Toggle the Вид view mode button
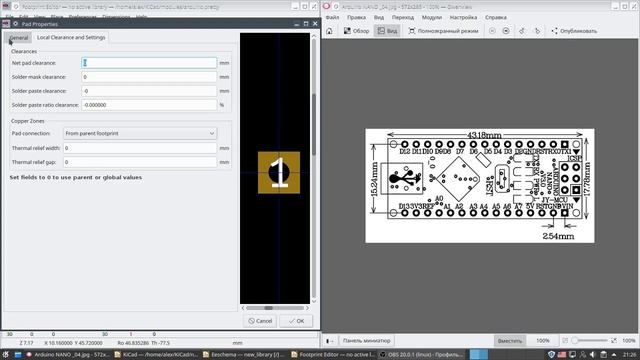 (387, 31)
